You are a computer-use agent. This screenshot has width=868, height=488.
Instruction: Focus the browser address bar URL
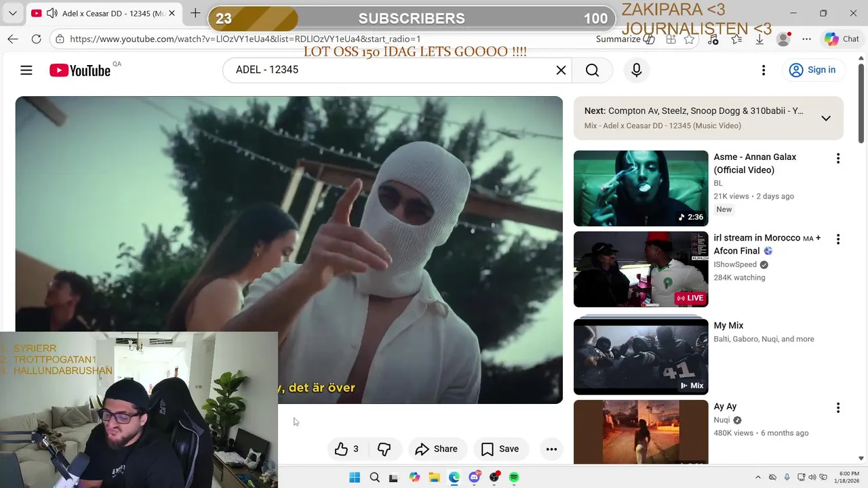[245, 39]
